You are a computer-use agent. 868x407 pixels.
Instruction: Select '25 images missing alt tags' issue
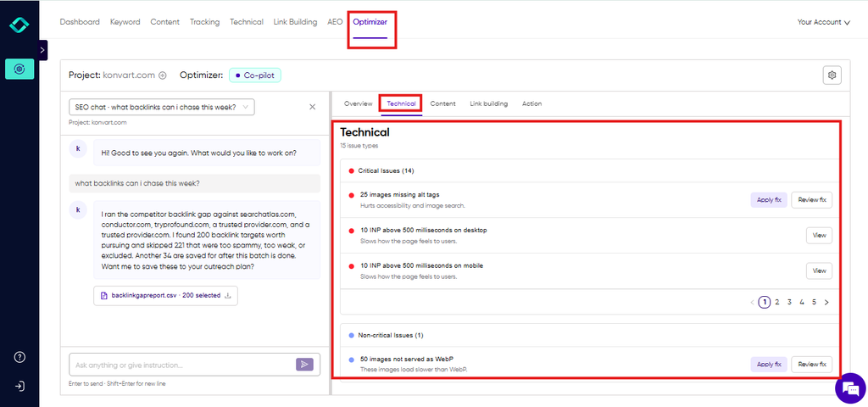tap(400, 195)
